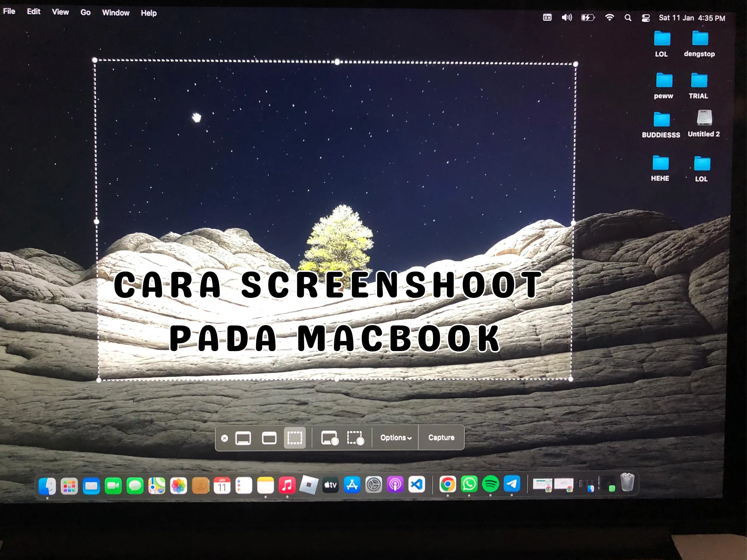This screenshot has height=560, width=747.
Task: Open Contacts from the Dock
Action: click(x=200, y=486)
